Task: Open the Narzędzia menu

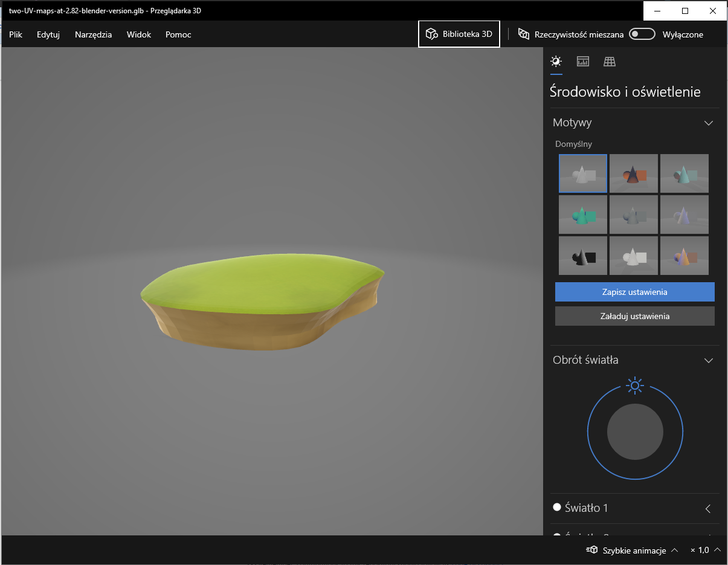Action: point(93,34)
